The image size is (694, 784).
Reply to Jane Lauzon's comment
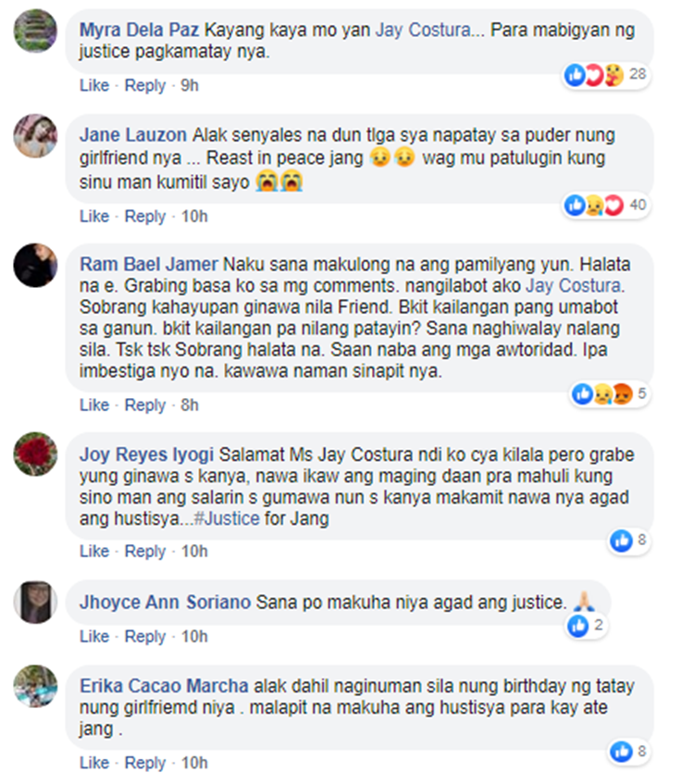pyautogui.click(x=145, y=217)
